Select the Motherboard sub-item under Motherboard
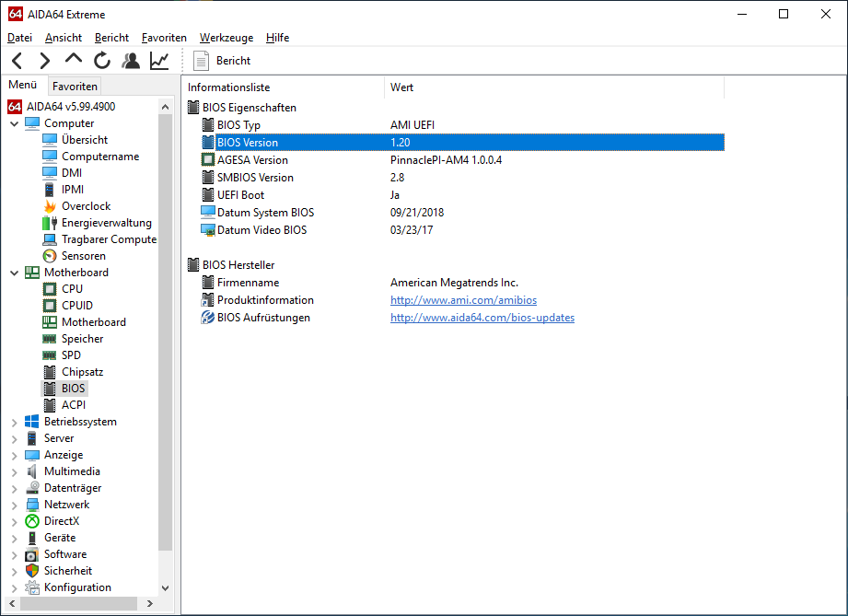848x616 pixels. point(94,322)
